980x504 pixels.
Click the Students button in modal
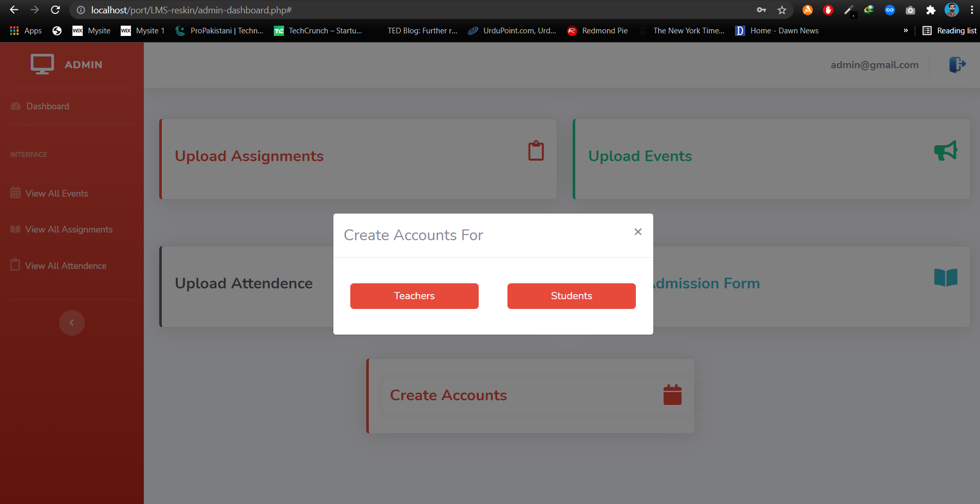coord(571,296)
